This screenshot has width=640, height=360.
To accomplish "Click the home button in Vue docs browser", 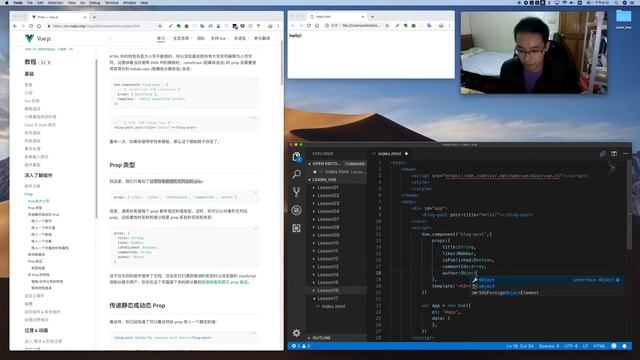I will tap(39, 26).
